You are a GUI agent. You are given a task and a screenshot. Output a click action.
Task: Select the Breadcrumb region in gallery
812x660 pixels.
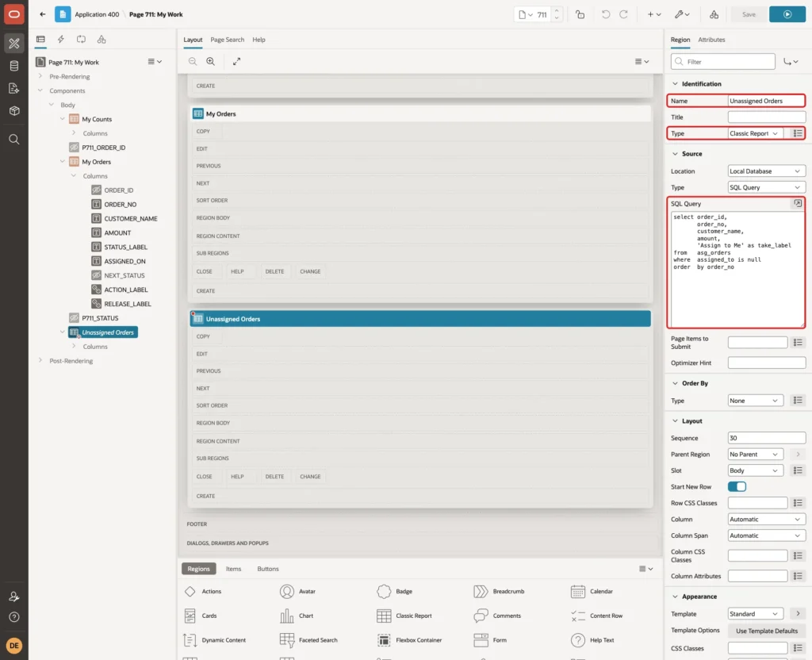[x=500, y=591]
